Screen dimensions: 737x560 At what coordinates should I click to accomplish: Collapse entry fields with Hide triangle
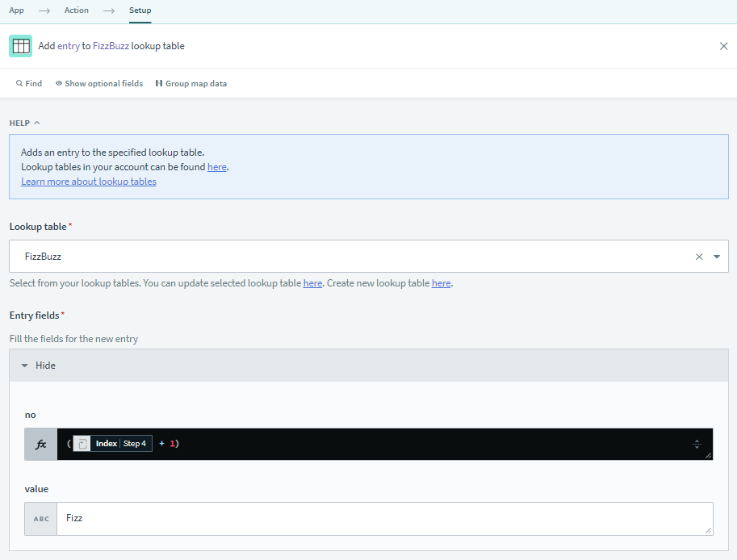click(24, 366)
